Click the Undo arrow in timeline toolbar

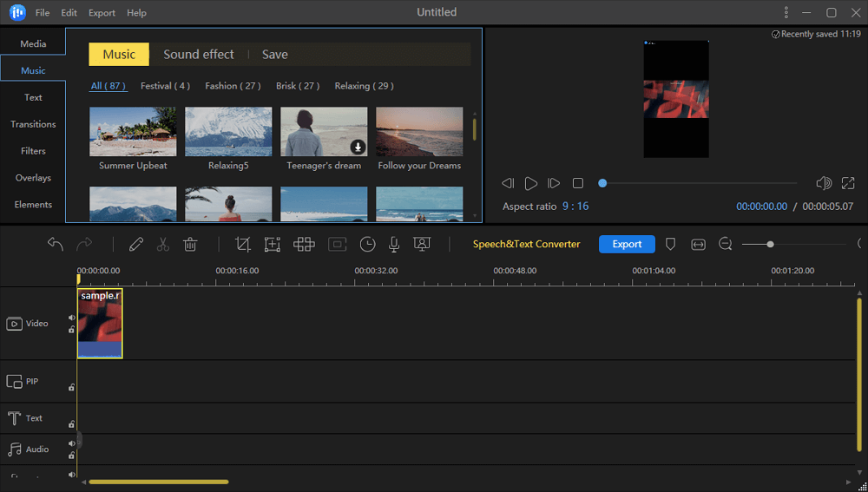click(x=56, y=245)
